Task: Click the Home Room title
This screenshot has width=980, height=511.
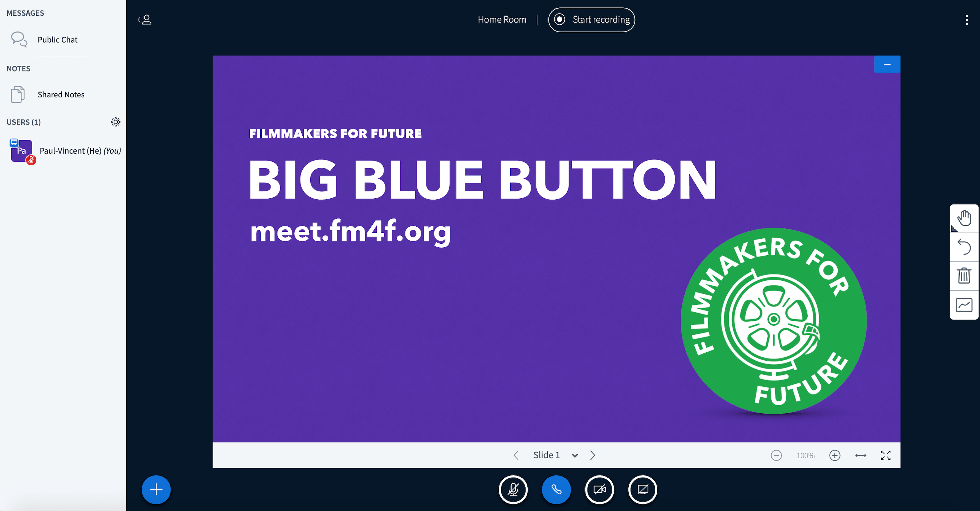Action: 502,20
